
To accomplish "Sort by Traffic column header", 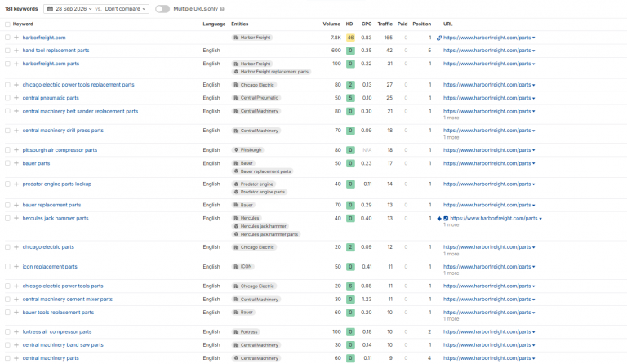I will [x=385, y=24].
